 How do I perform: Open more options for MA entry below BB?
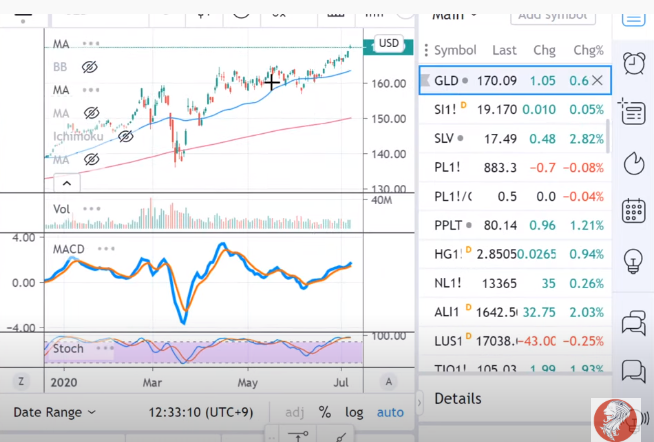[x=91, y=90]
